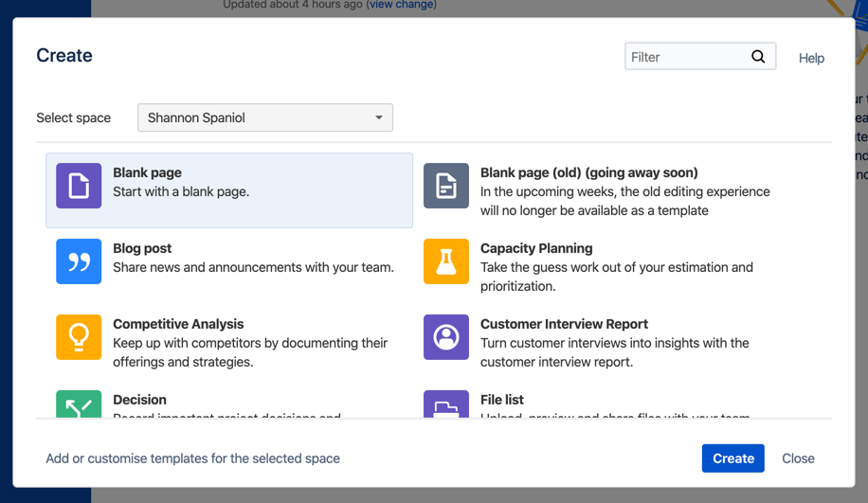Select the 'Decision' title text
This screenshot has height=503, width=868.
(139, 400)
